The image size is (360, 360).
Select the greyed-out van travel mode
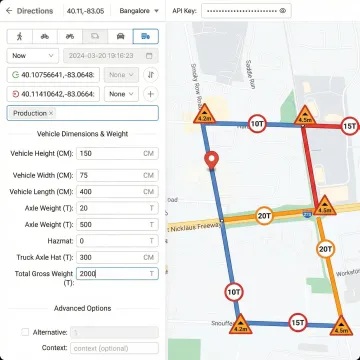click(x=95, y=36)
